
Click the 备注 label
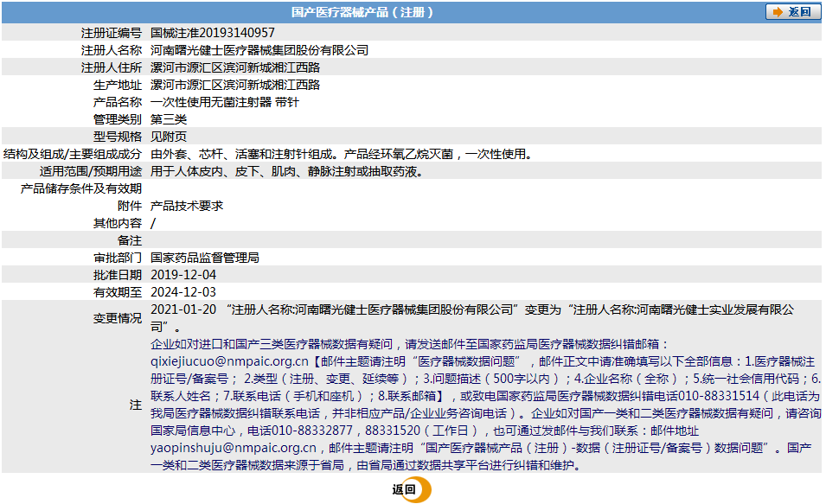coord(130,240)
